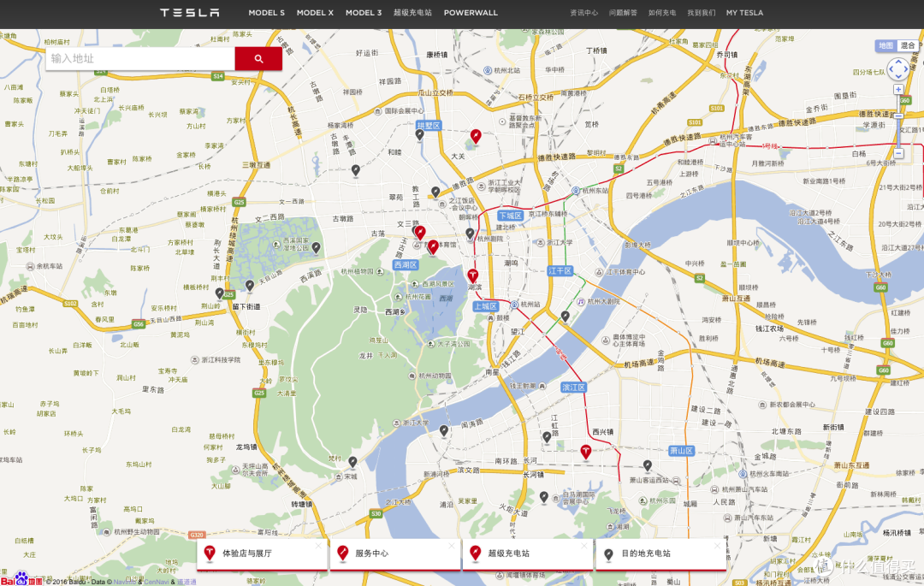Click the zoom slider handle
Screen dimensions: 924x586
[x=898, y=116]
